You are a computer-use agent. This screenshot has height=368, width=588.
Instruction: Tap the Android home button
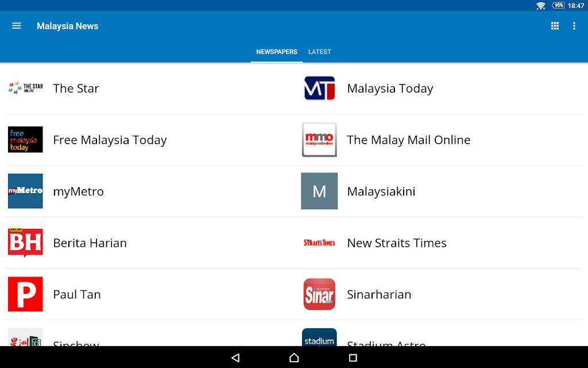(294, 358)
